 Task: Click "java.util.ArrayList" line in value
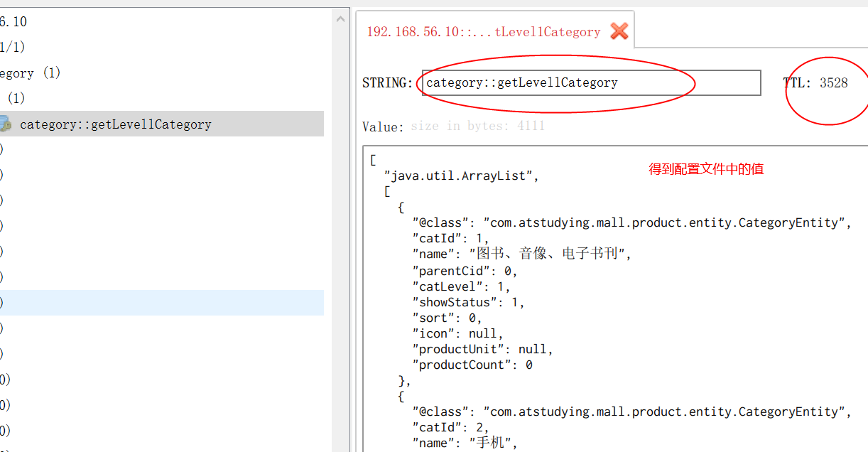pyautogui.click(x=462, y=176)
